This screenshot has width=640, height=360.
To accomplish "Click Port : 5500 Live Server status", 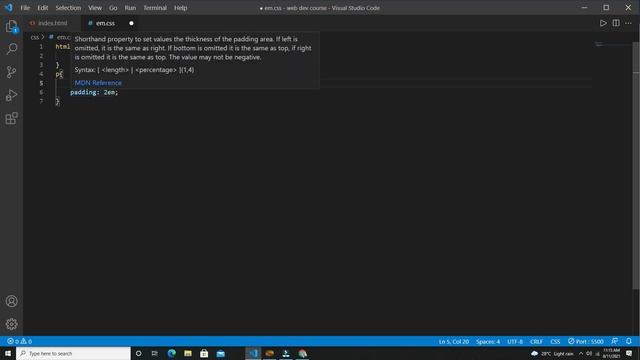I will 586,341.
